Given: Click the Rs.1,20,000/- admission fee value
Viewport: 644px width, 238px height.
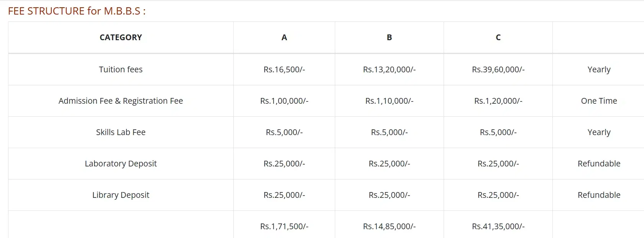Looking at the screenshot, I should click(498, 101).
